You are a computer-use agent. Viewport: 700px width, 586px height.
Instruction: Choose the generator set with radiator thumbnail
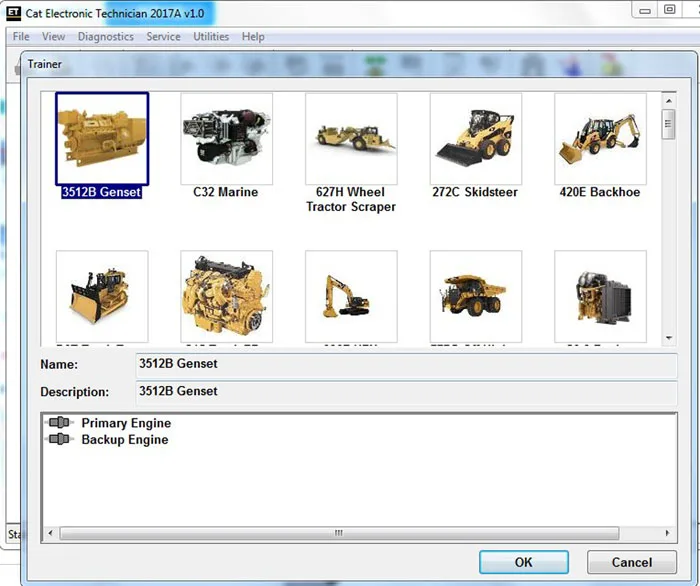tap(600, 296)
